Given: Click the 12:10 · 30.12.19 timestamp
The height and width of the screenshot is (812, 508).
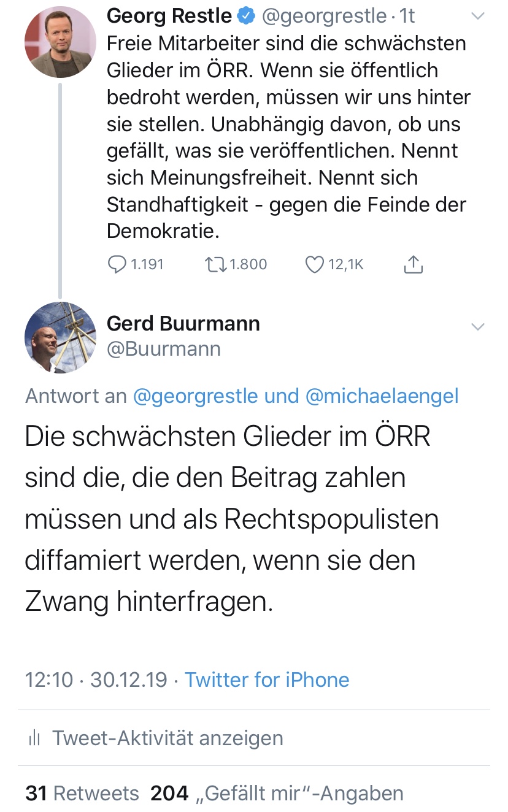Looking at the screenshot, I should coord(96,680).
